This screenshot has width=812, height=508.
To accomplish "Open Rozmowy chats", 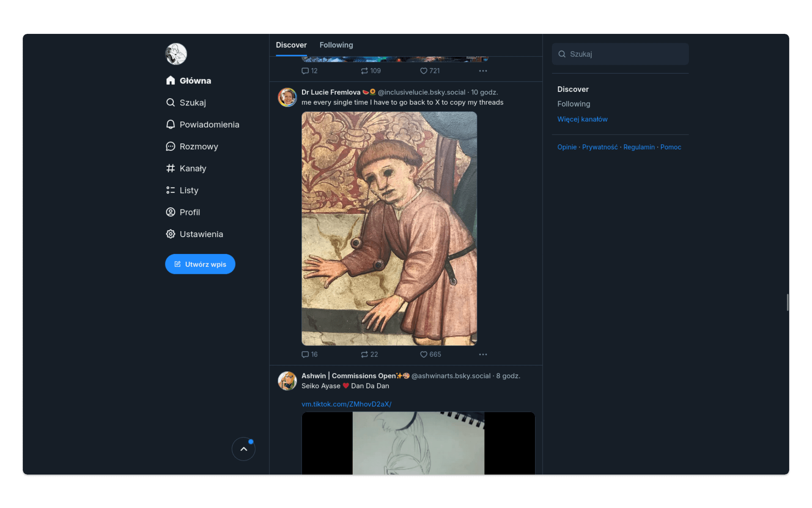I will click(x=192, y=146).
